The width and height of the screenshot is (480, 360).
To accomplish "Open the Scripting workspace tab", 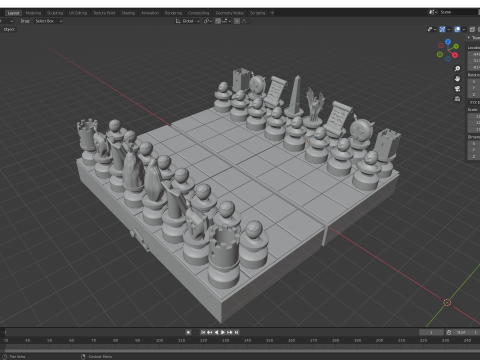I will pyautogui.click(x=258, y=13).
